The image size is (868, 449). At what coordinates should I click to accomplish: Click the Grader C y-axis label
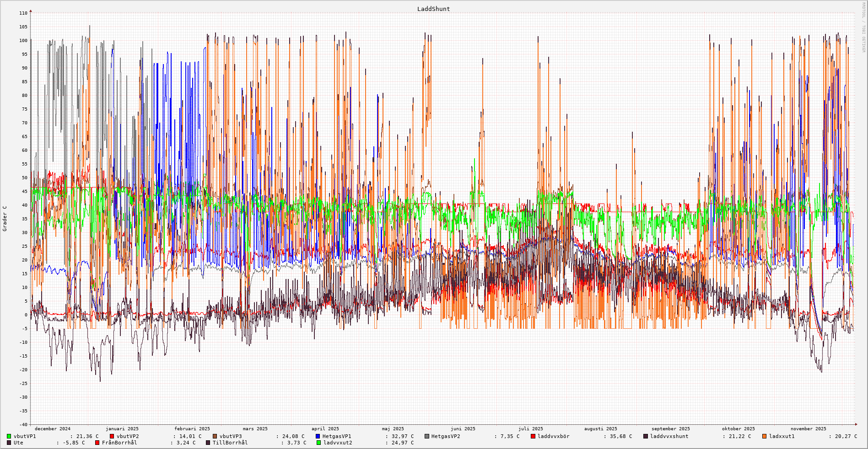[x=5, y=219]
